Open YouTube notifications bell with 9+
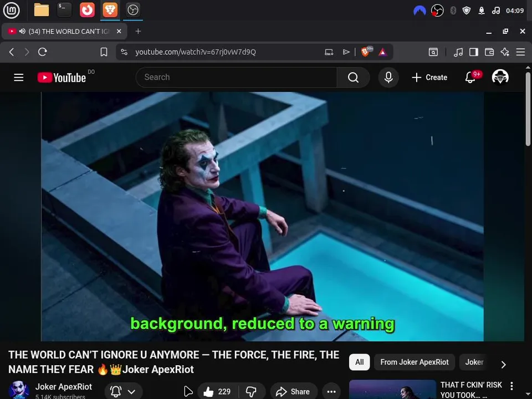The height and width of the screenshot is (399, 532). pos(470,78)
